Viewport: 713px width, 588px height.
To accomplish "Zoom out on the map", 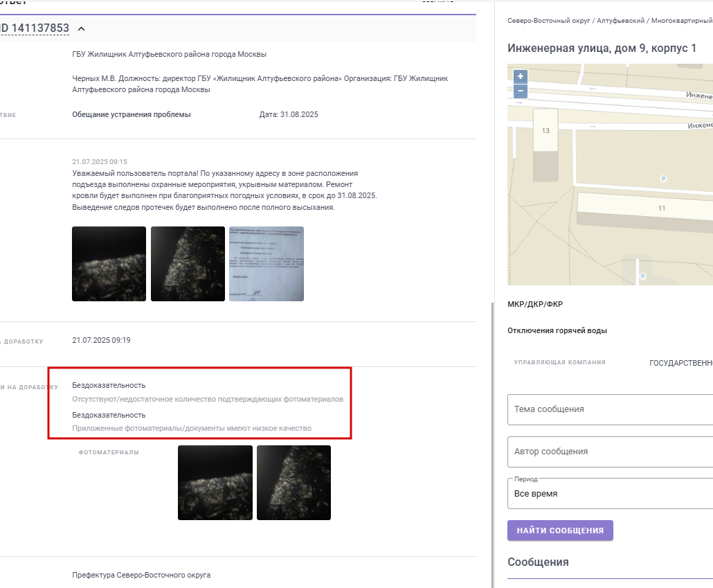I will coord(520,91).
